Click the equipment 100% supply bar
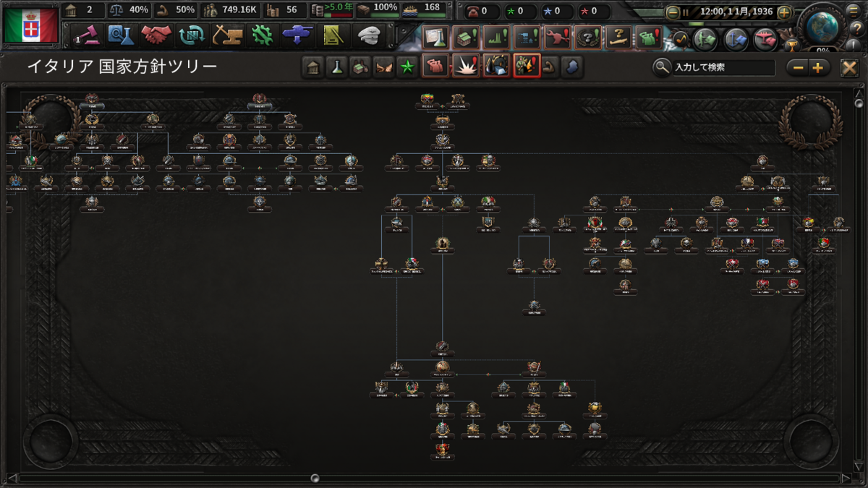The image size is (868, 488). [x=379, y=10]
